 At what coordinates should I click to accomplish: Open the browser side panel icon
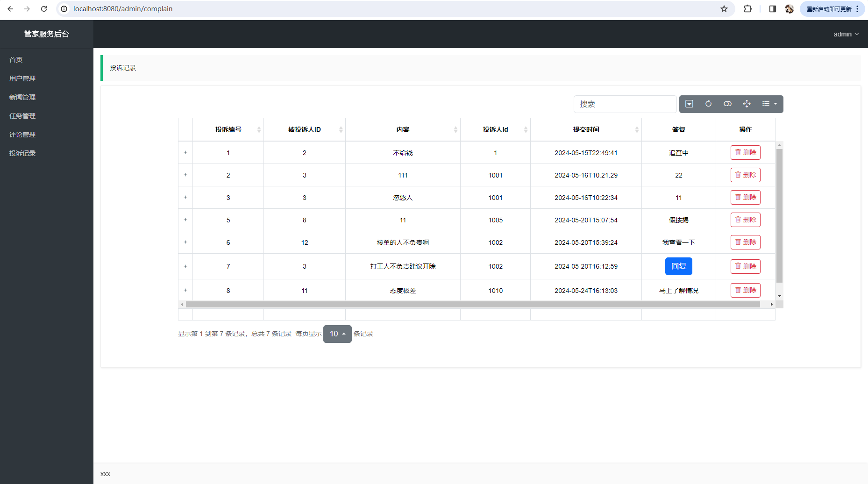(x=773, y=9)
